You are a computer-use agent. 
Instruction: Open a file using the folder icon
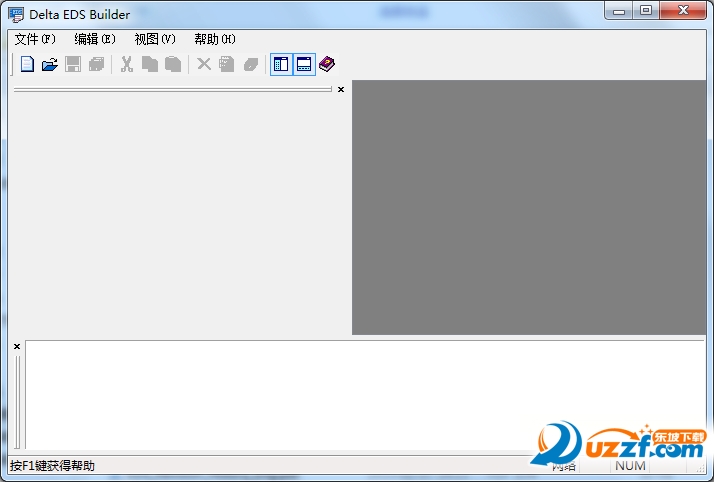tap(50, 64)
